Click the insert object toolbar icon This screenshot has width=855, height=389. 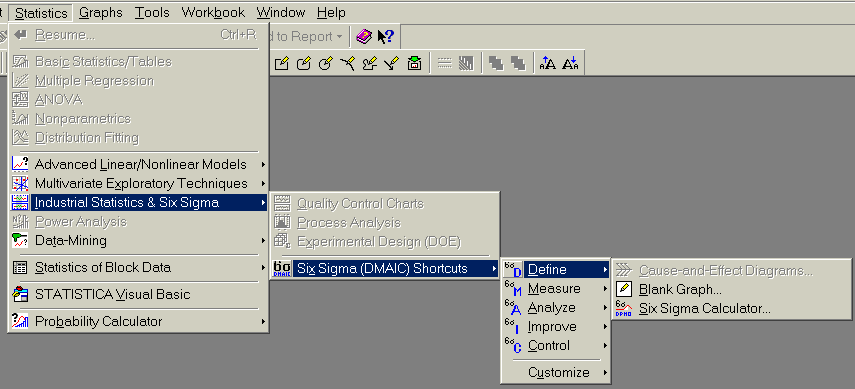(414, 64)
